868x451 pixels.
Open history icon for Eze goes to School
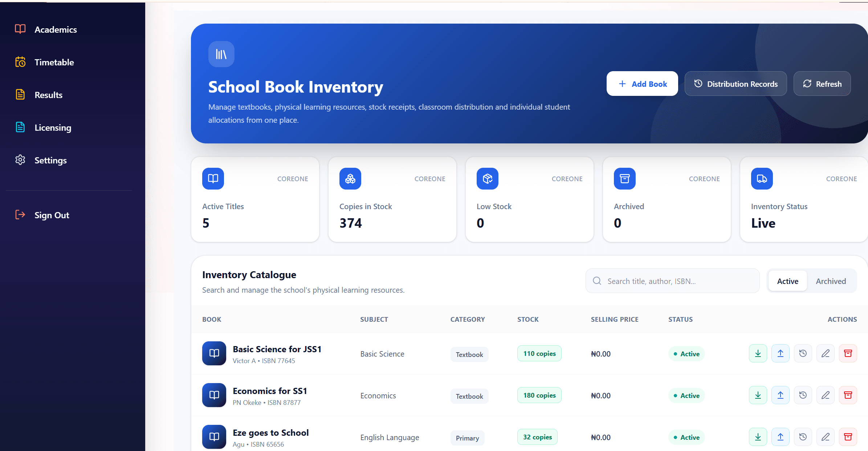pos(803,437)
